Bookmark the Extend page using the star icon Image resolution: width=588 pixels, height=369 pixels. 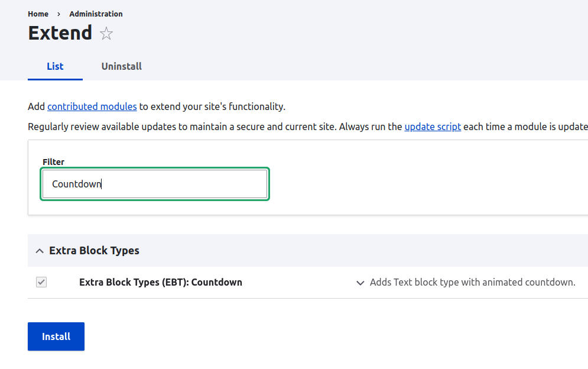coord(106,34)
